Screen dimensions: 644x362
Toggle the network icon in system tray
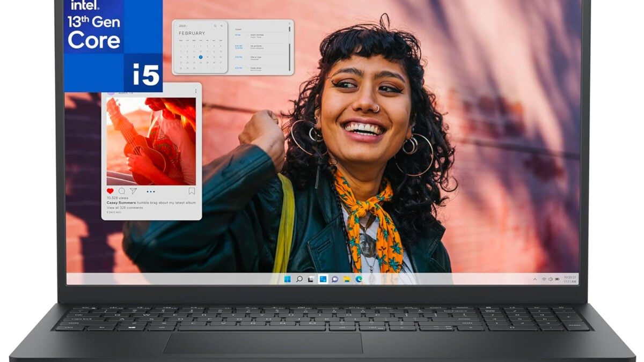[x=544, y=279]
